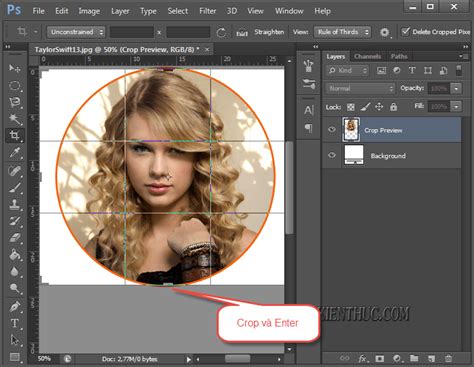474x367 pixels.
Task: Select the Move tool
Action: point(14,68)
